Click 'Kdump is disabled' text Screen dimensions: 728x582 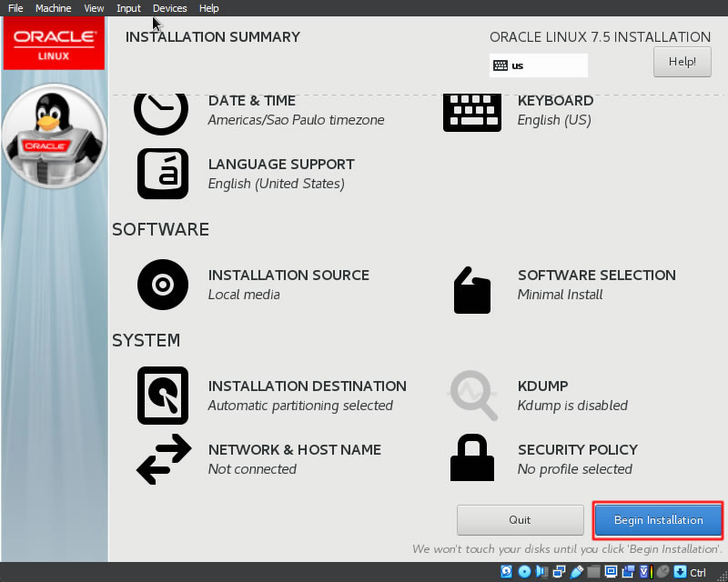(x=572, y=406)
